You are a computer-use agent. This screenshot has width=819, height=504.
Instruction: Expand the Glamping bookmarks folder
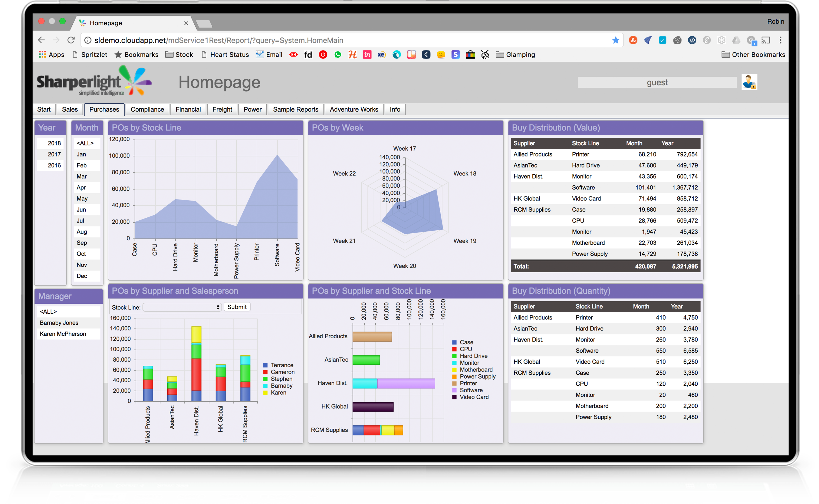tap(515, 55)
